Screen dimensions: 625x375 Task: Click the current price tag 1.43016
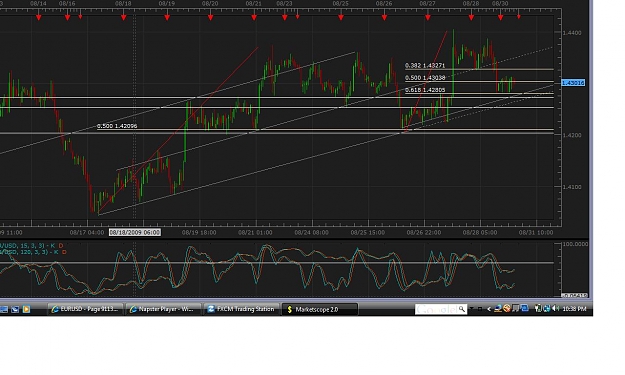pos(573,83)
